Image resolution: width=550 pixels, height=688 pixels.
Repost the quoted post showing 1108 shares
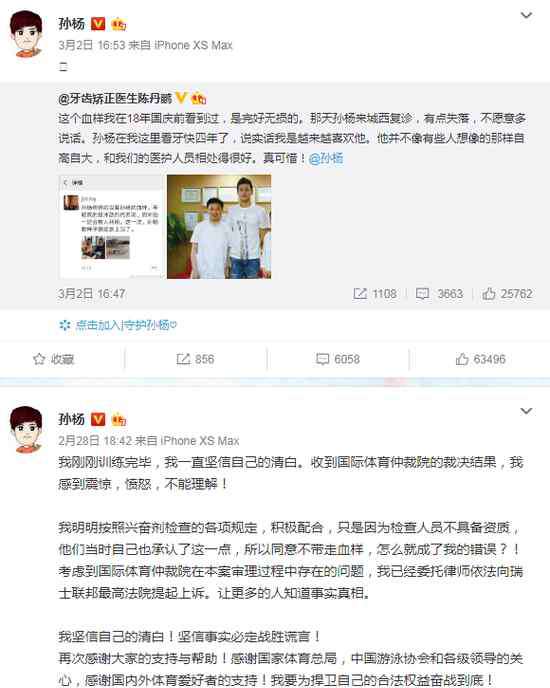coord(375,294)
